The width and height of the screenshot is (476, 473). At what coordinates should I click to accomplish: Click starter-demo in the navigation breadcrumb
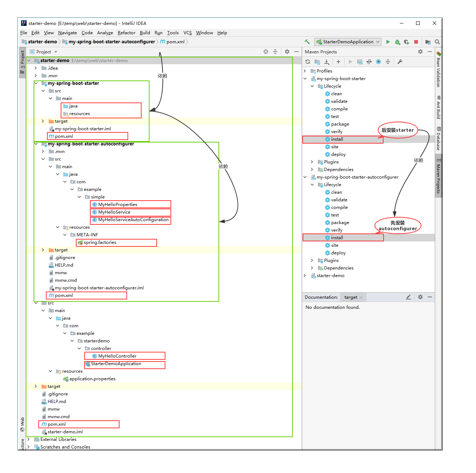point(39,42)
